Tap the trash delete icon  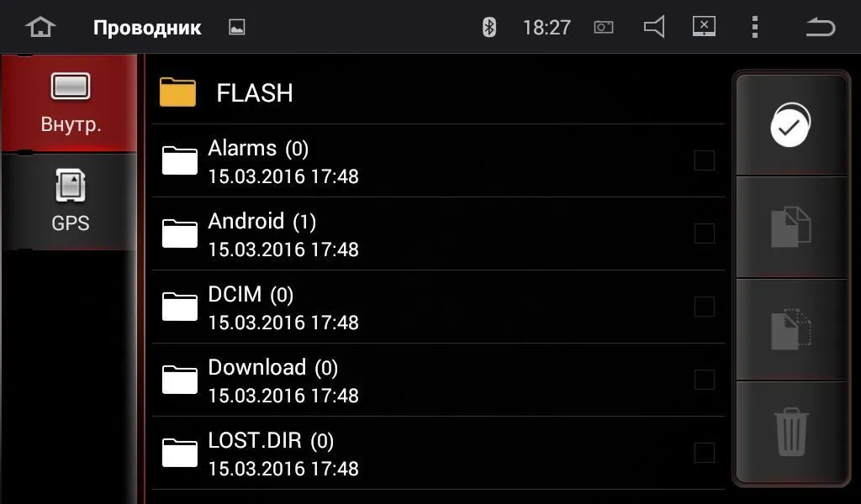coord(791,433)
